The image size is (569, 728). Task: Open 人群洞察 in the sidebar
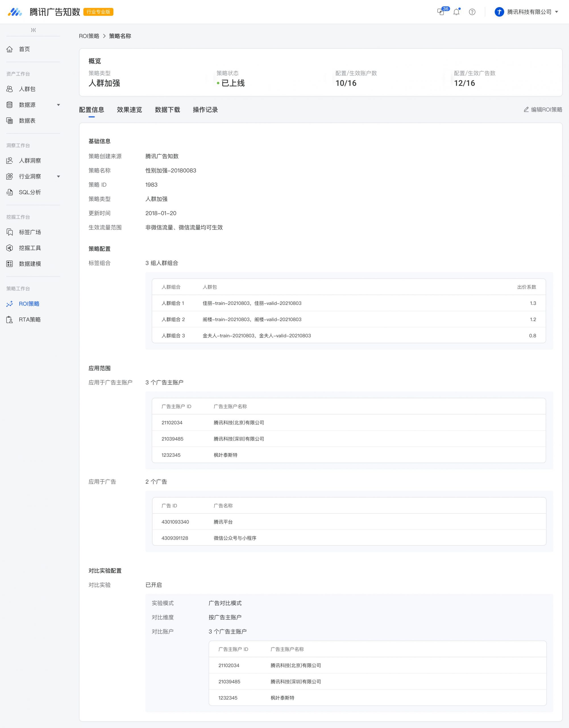(x=30, y=161)
